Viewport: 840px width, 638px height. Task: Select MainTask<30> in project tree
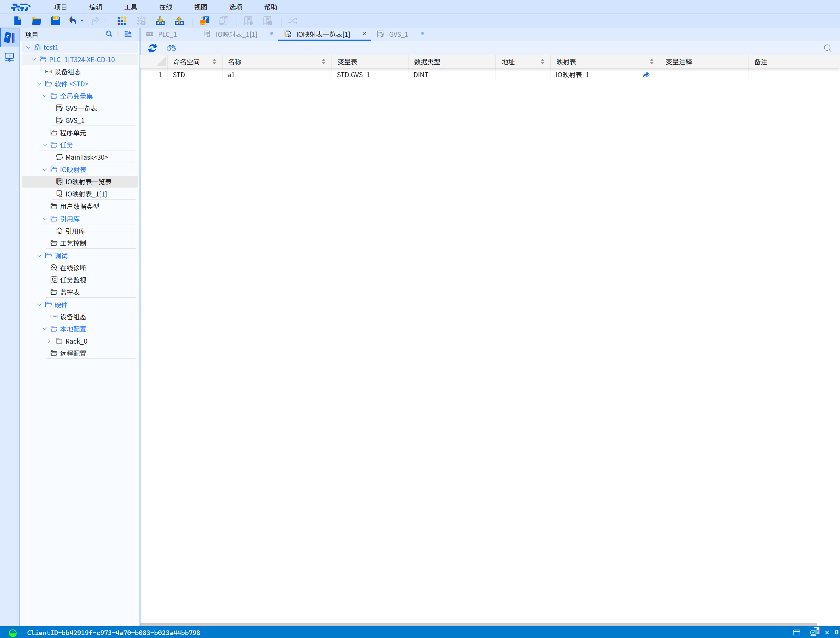pos(87,157)
